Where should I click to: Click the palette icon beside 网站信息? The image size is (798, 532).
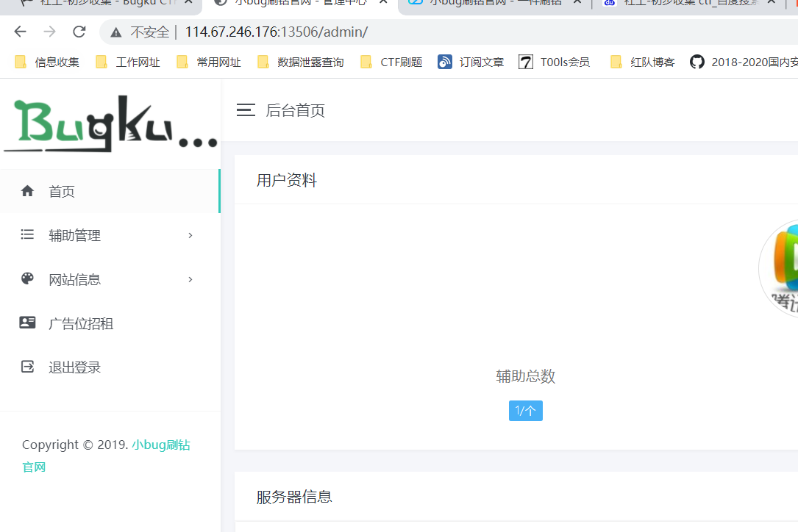(27, 278)
